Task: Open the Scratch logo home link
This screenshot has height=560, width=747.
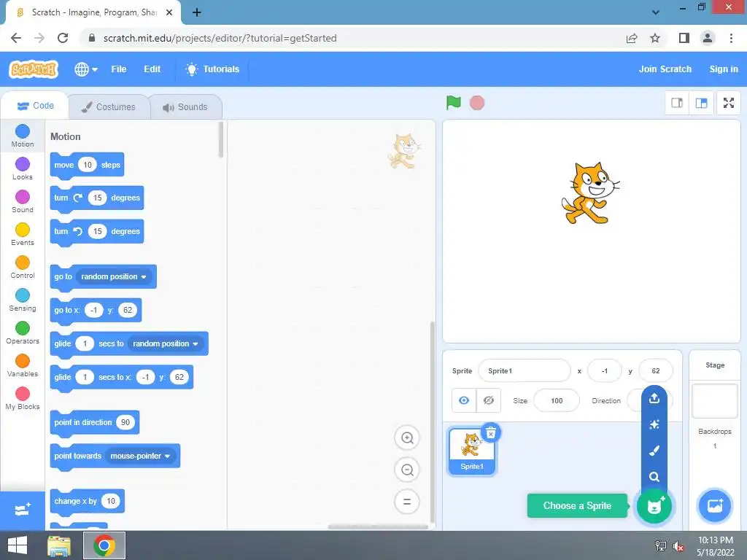Action: click(34, 69)
